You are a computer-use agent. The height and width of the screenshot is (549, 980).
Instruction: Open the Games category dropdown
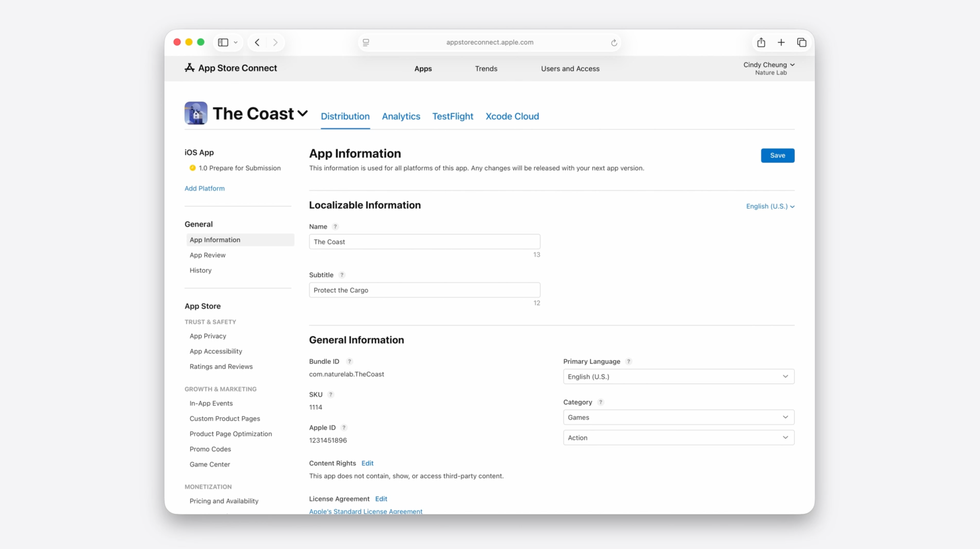pyautogui.click(x=678, y=417)
